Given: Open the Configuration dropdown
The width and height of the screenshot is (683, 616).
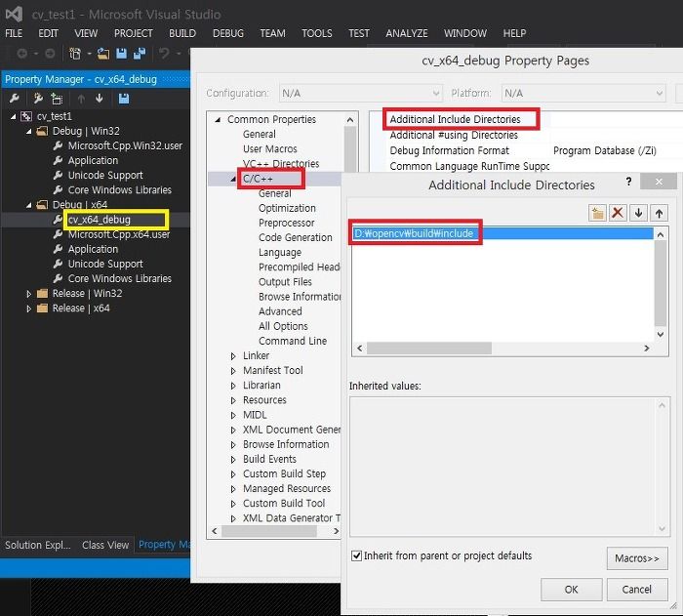Looking at the screenshot, I should tap(361, 93).
